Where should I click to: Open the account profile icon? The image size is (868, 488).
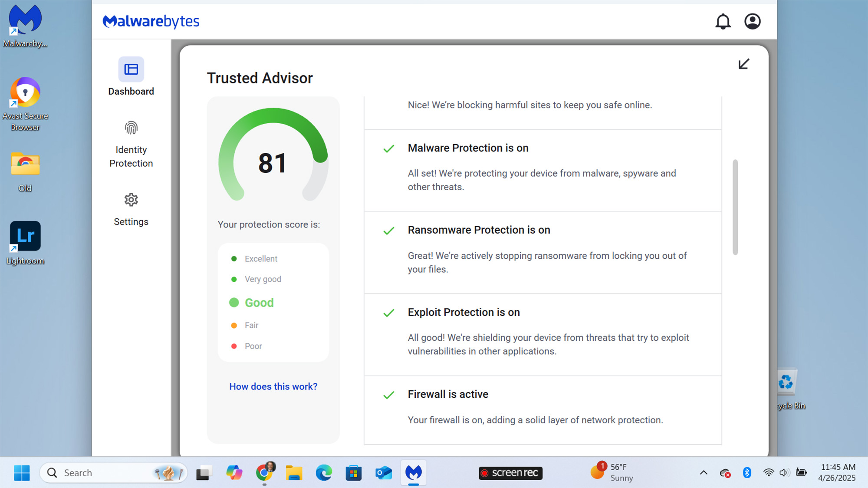(752, 21)
